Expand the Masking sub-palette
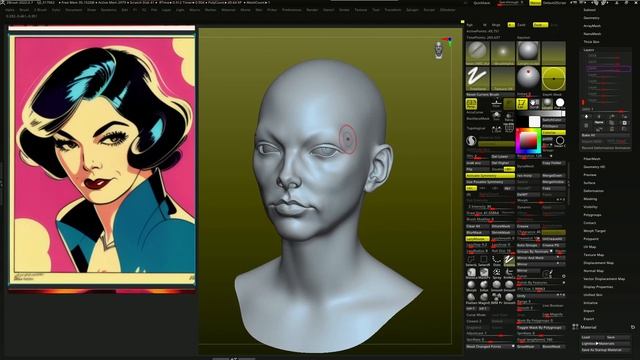 [x=590, y=199]
